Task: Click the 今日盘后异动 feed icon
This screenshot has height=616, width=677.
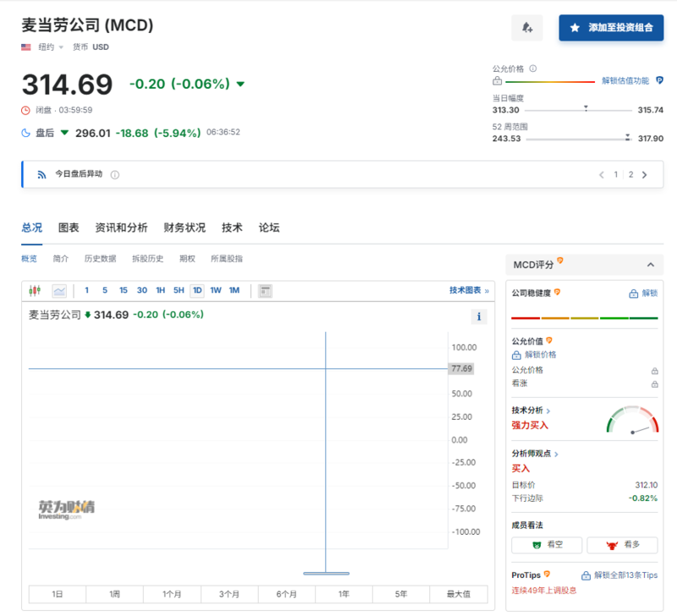Action: click(x=41, y=174)
